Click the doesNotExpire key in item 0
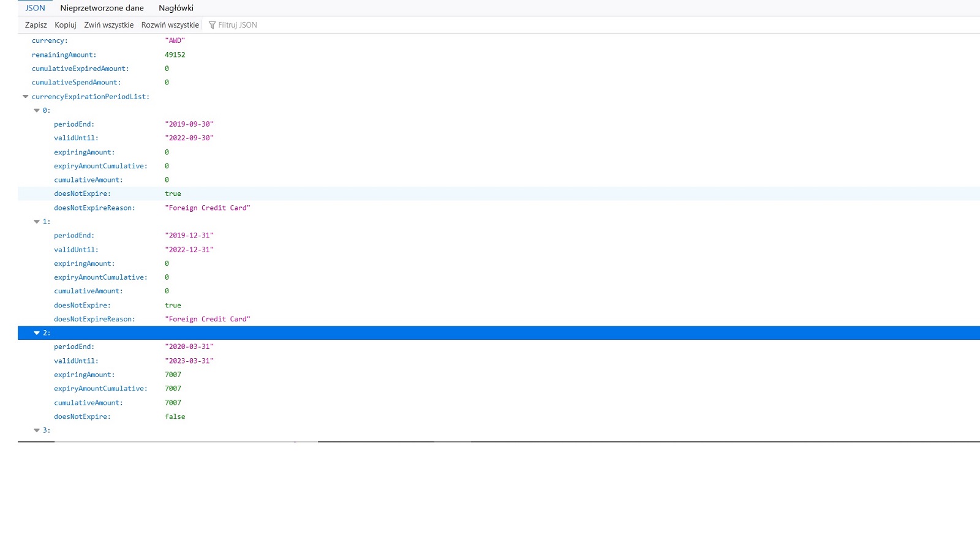Image resolution: width=980 pixels, height=551 pixels. tap(82, 194)
